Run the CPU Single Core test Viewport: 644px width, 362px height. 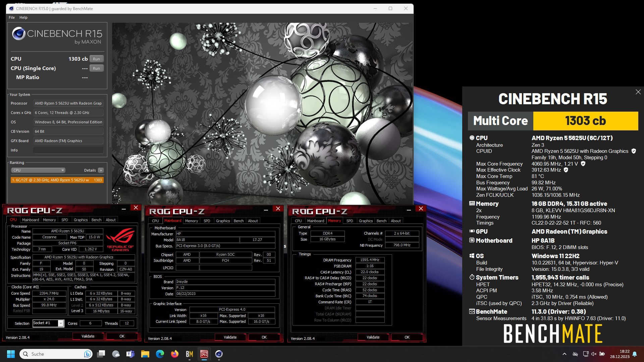[x=96, y=68]
